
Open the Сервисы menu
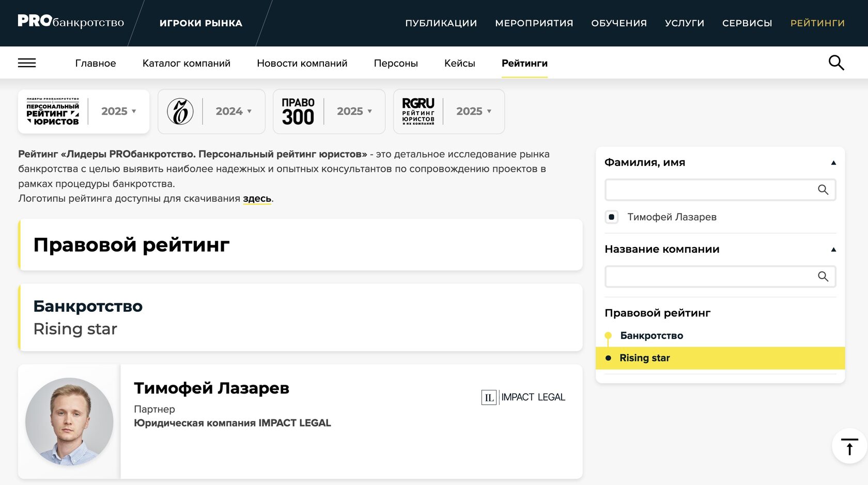[747, 23]
